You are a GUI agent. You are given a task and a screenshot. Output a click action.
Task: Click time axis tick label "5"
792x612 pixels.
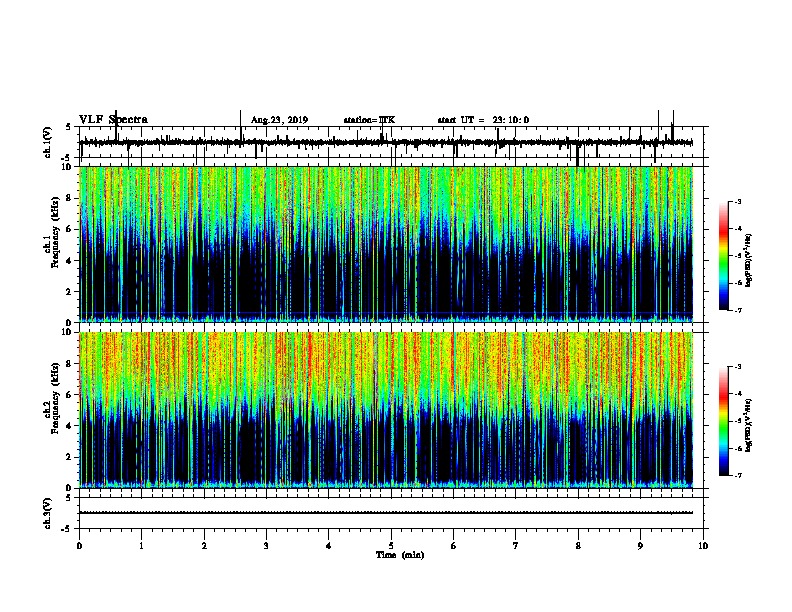click(391, 546)
